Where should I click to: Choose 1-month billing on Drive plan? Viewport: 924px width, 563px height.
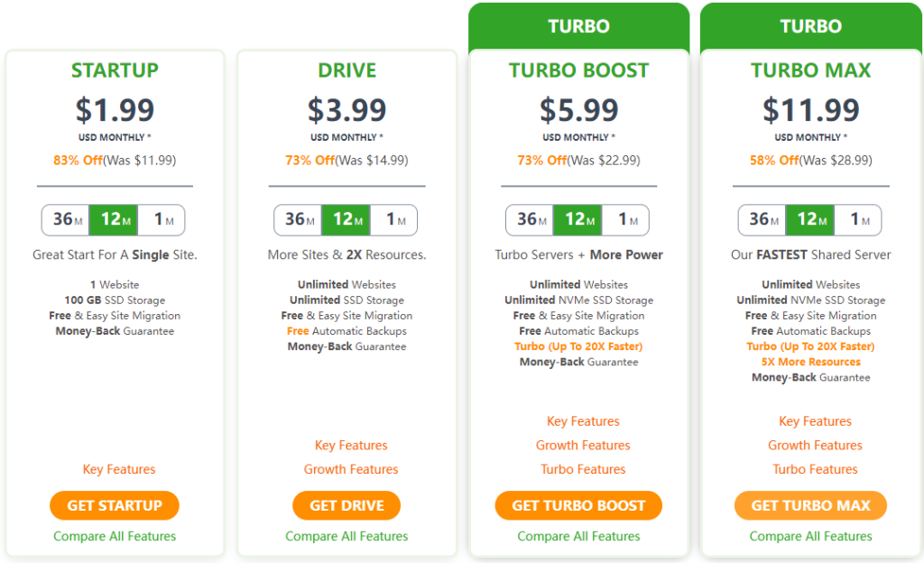[393, 219]
